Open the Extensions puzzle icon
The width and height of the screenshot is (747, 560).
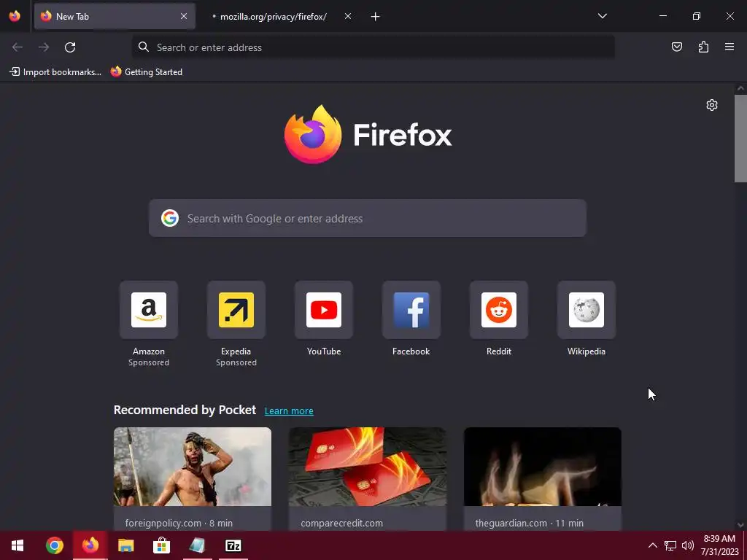pos(703,47)
